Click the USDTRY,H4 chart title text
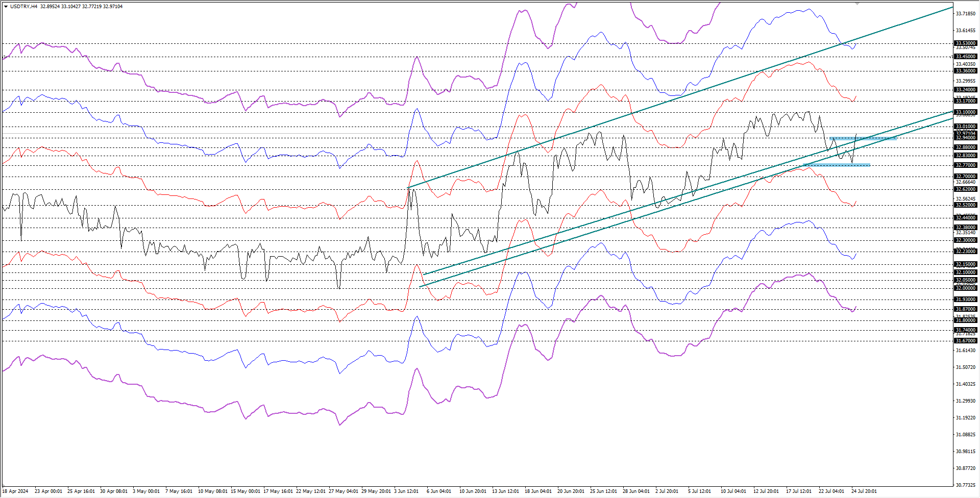Screen dimensions: 980x498 tap(23, 7)
